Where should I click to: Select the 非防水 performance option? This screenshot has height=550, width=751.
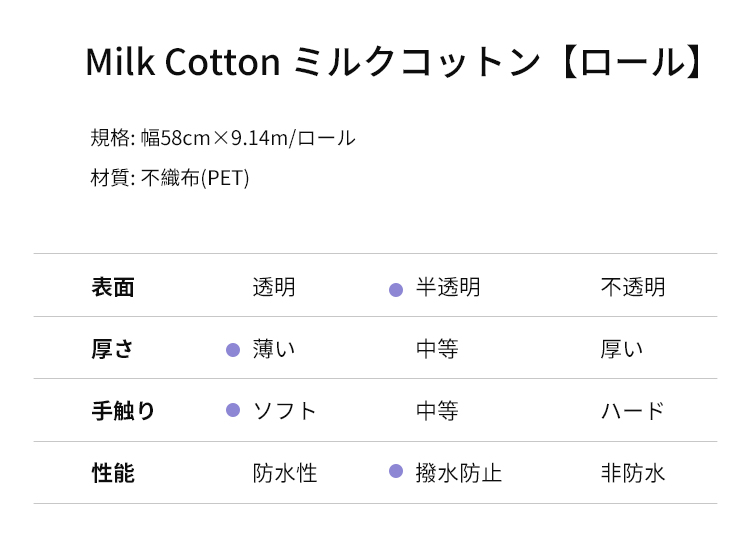[633, 473]
